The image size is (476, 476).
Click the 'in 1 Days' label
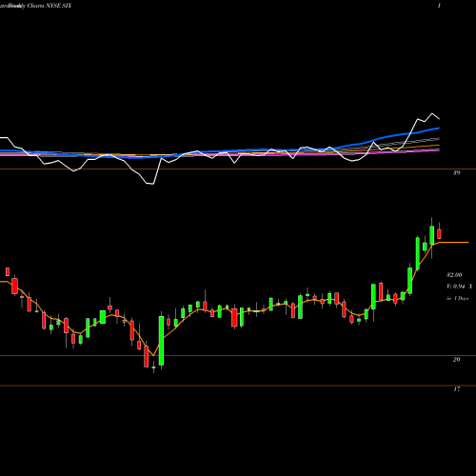[x=457, y=298]
